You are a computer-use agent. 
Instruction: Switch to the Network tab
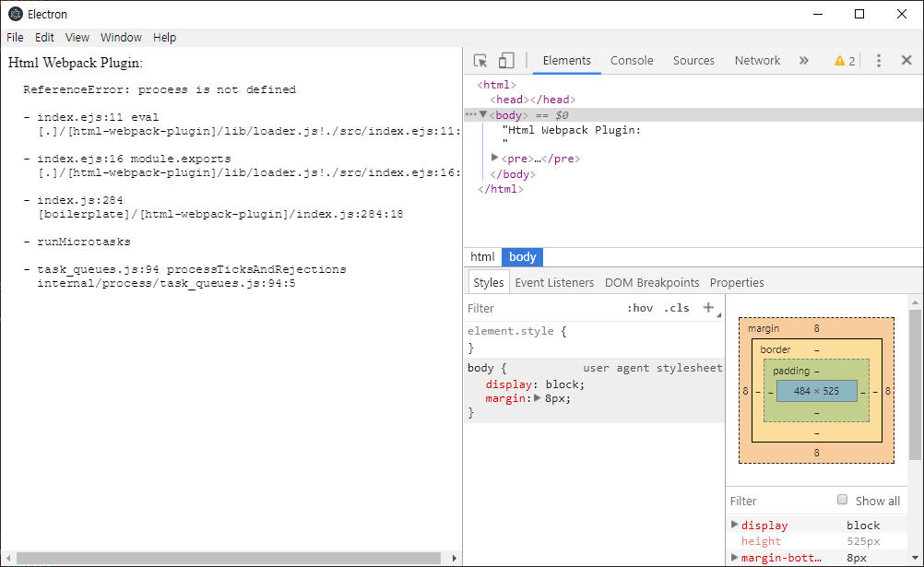point(757,61)
